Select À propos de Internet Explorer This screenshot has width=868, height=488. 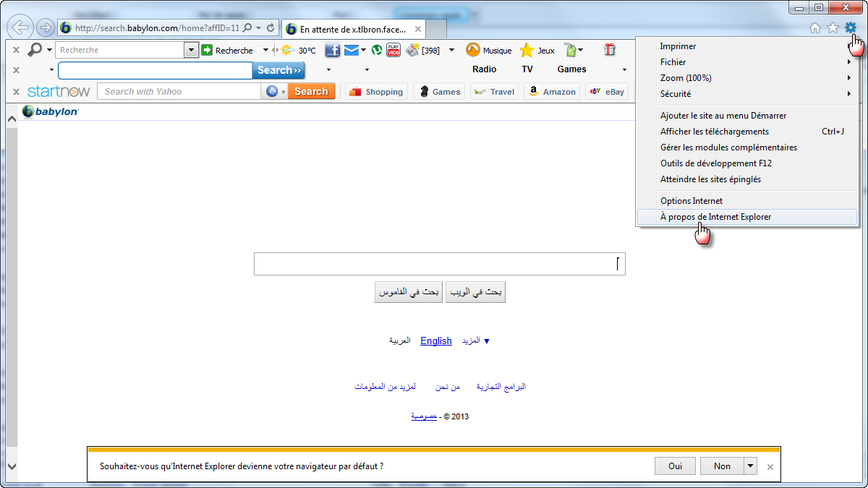[747, 217]
